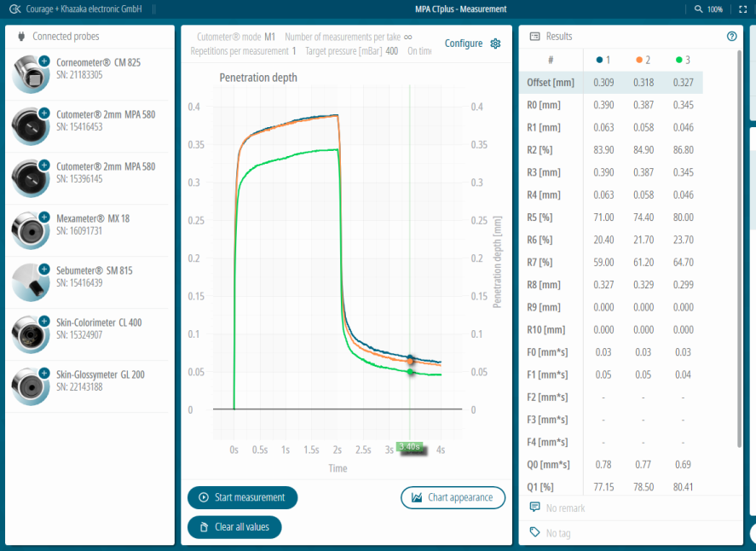Select the Sebumeter SM 815 probe image

click(x=31, y=282)
